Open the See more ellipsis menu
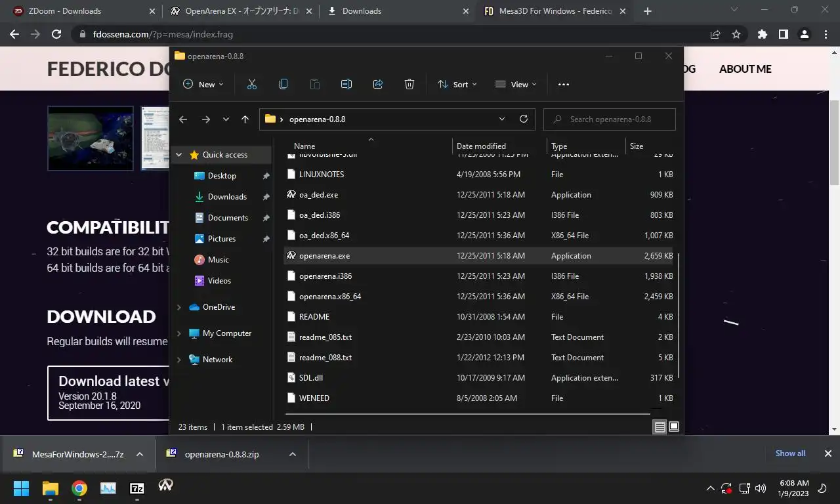Screen dimensions: 840x504 [x=563, y=84]
